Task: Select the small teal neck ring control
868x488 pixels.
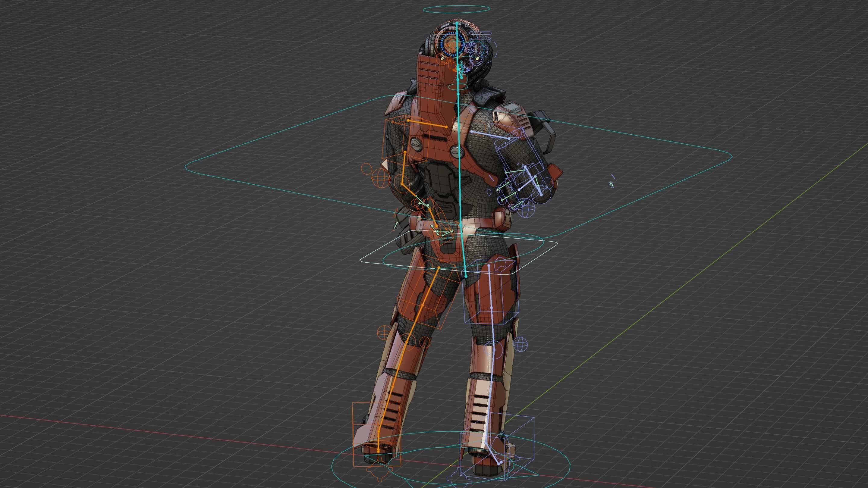Action: pos(458,87)
